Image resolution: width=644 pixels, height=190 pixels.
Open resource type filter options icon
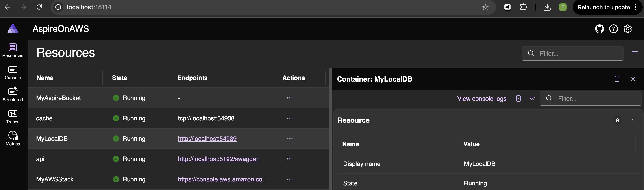coord(635,53)
